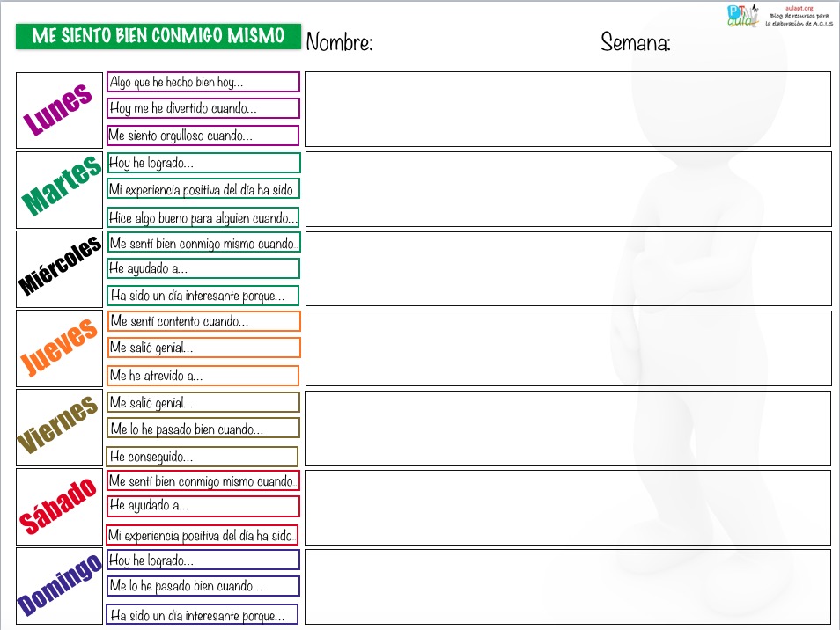This screenshot has height=630, width=840.
Task: Click 'He conseguido...'
Action: tap(202, 457)
